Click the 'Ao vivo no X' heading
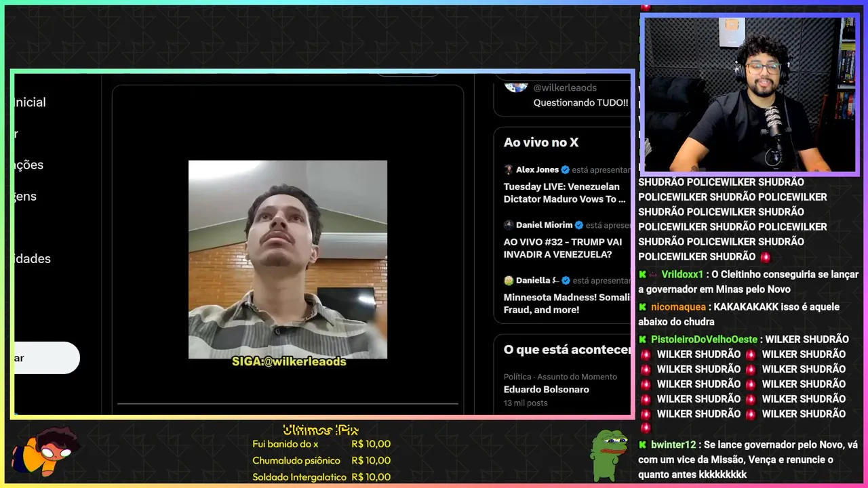The height and width of the screenshot is (488, 868). 541,142
